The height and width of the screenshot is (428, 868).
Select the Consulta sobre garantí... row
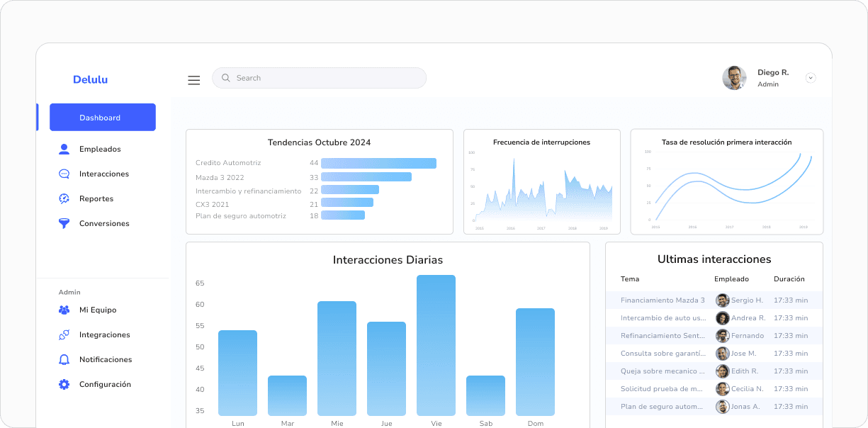click(x=714, y=354)
